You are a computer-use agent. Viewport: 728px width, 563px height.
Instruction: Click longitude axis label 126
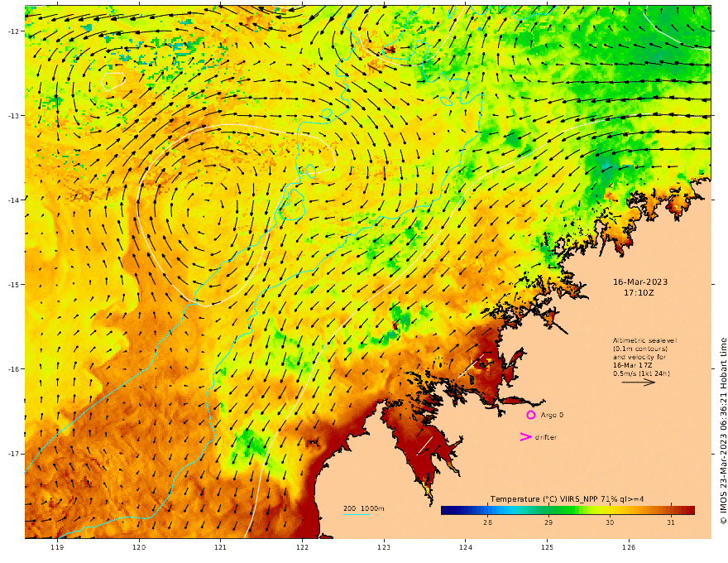pos(629,547)
